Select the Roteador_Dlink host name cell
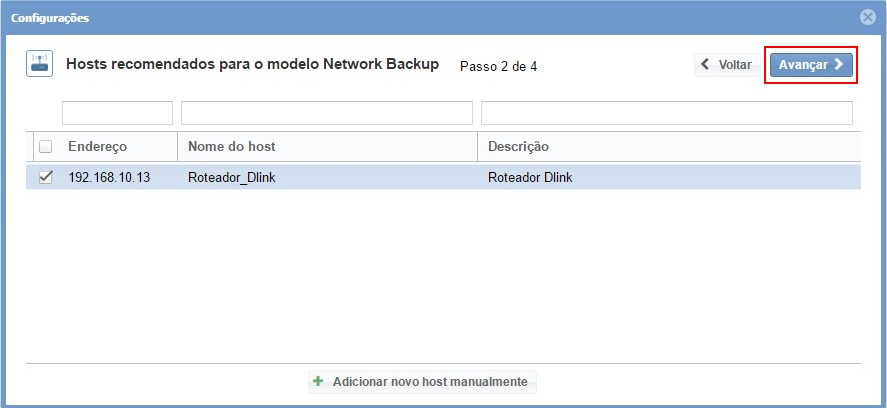Image resolution: width=887 pixels, height=408 pixels. tap(229, 178)
